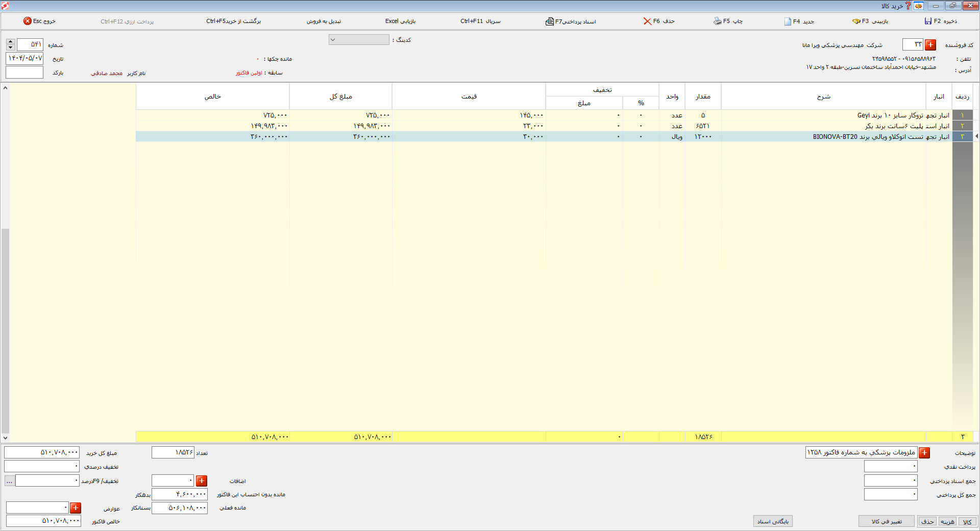The width and height of the screenshot is (980, 531).
Task: Click تبدیل به فروش toolbar item
Action: 324,21
